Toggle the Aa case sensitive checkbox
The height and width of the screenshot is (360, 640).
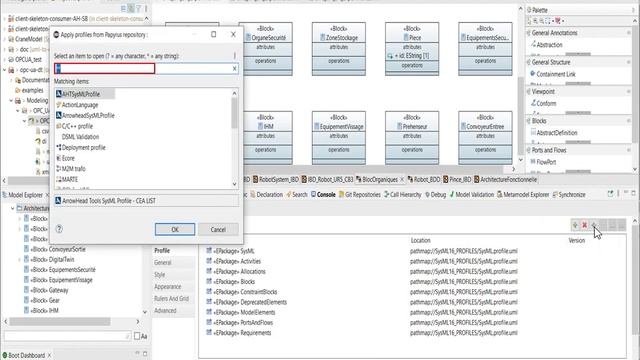(137, 336)
